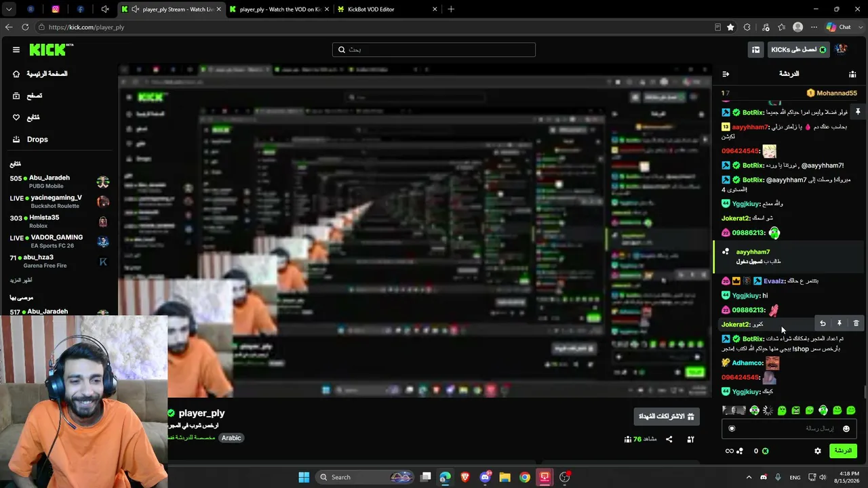Expand the browser tab list chevron
The width and height of the screenshot is (868, 488).
click(x=9, y=9)
